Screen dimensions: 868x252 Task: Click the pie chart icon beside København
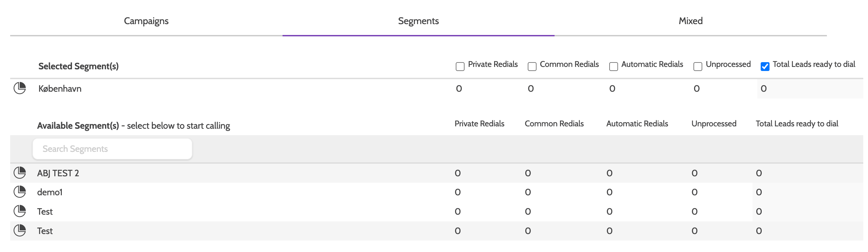coord(20,88)
